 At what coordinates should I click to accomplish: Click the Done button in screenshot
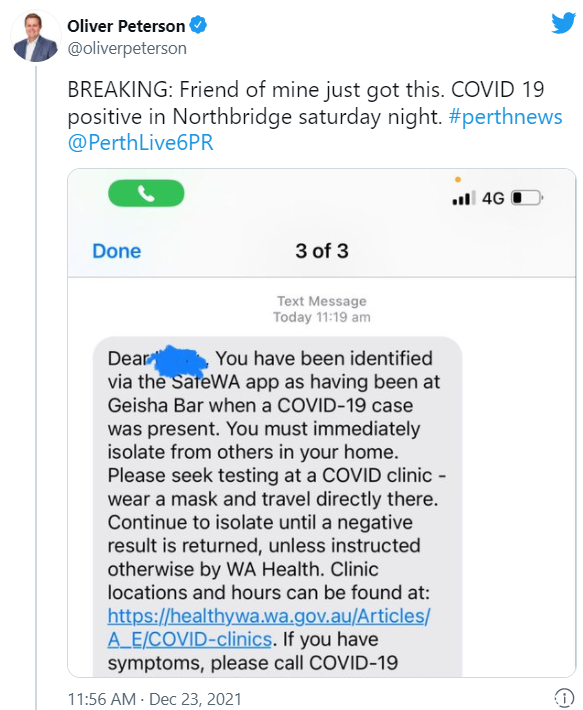point(117,251)
